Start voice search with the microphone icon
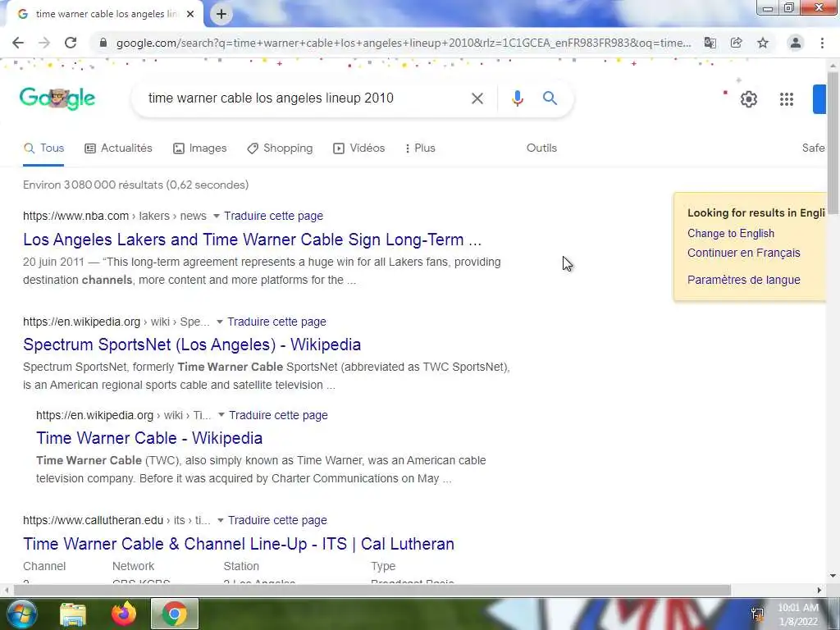Screen dimensions: 840x630 (517, 98)
